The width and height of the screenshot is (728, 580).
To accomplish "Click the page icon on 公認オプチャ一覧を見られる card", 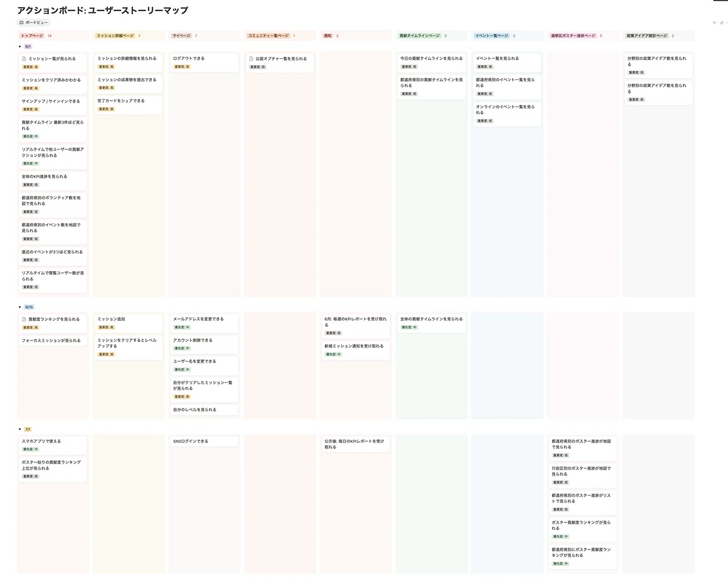I will click(251, 59).
